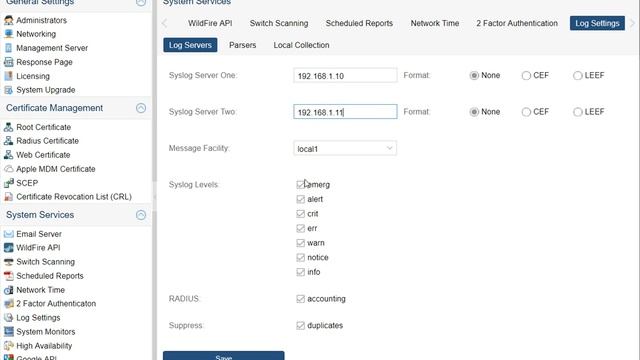Switch to the Network Time tab
The image size is (640, 360).
435,23
